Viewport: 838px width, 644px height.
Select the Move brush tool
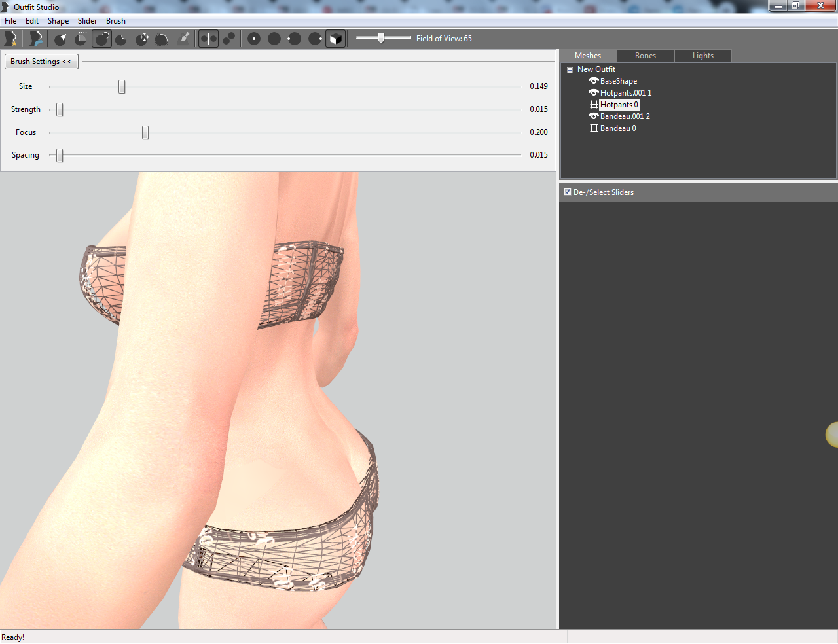click(x=142, y=39)
